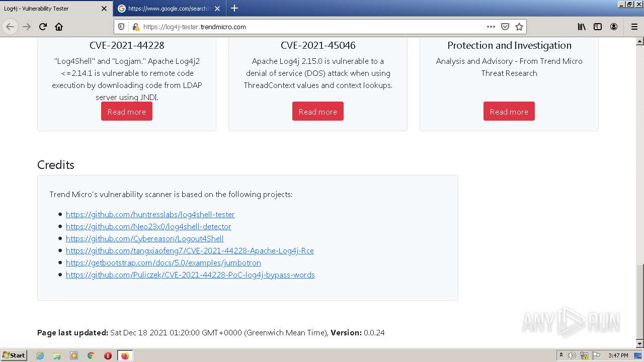Image resolution: width=644 pixels, height=362 pixels.
Task: Launch Internet Explorer from taskbar
Action: pyautogui.click(x=40, y=355)
